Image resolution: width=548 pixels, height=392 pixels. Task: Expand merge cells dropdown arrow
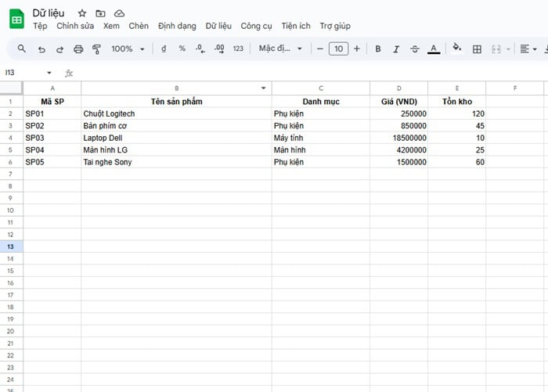pos(509,49)
